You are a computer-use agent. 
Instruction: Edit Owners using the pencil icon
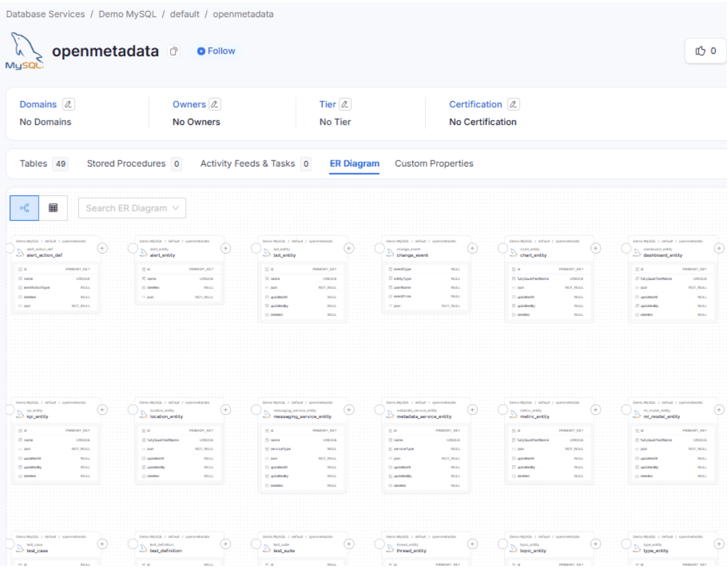point(215,104)
